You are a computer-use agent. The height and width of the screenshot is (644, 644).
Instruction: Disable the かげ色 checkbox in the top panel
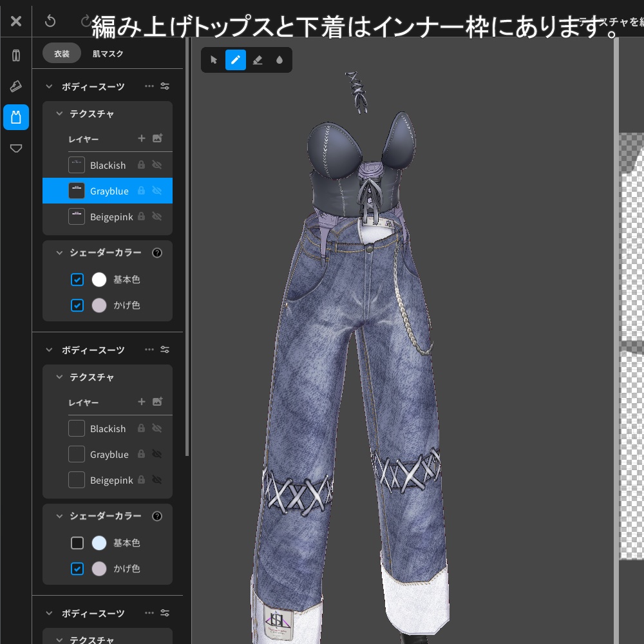point(77,305)
